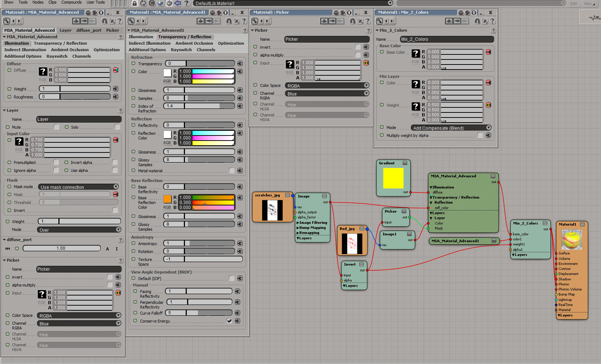Click the Gradient node's yellow thumbnail

coord(393,178)
